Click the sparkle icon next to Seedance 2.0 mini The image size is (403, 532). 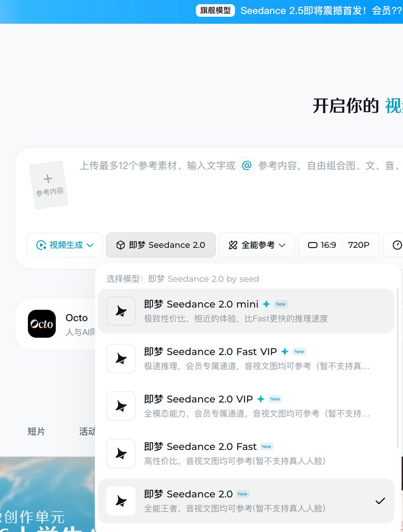[x=266, y=304]
